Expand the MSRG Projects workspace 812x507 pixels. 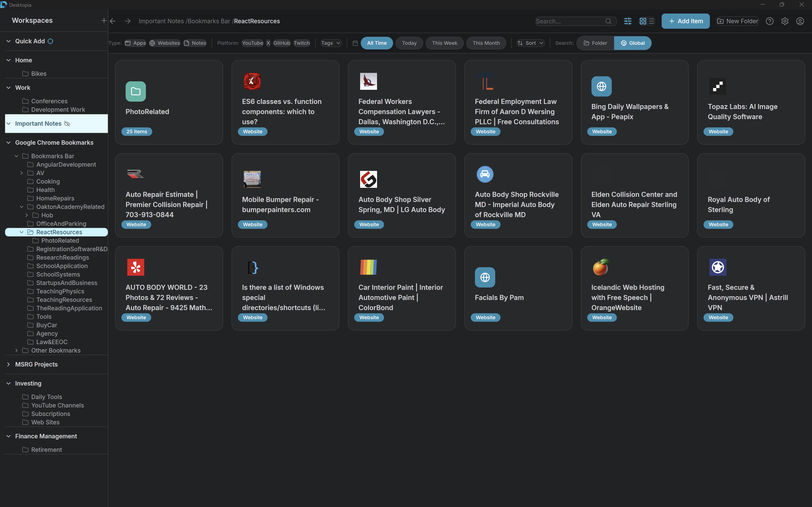pyautogui.click(x=8, y=364)
